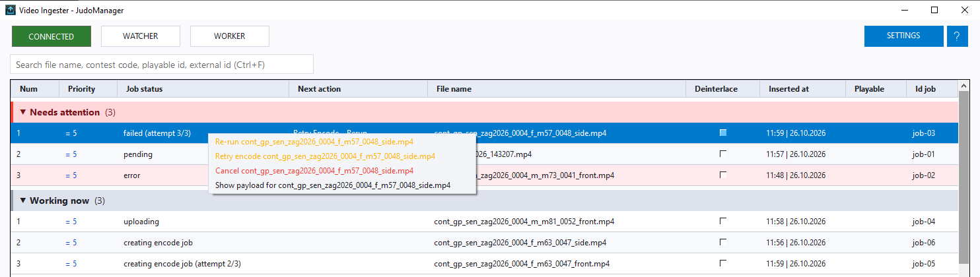
Task: Focus the file name search field
Action: [x=162, y=65]
